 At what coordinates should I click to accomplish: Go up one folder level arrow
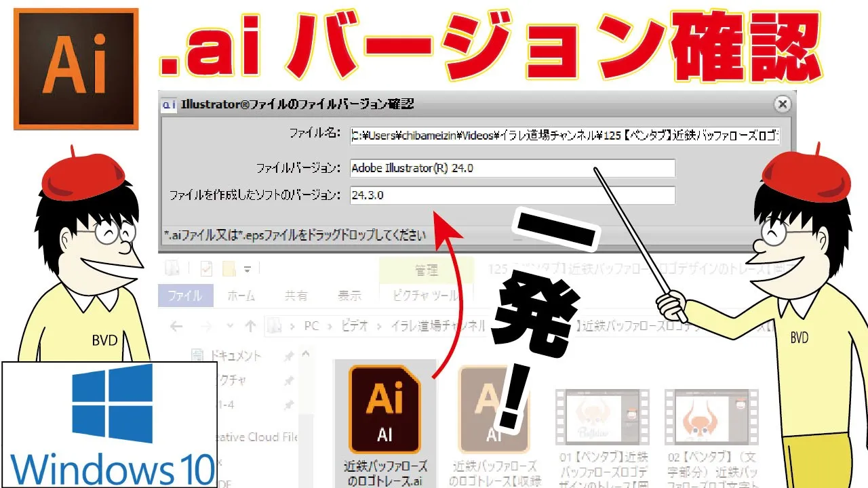pyautogui.click(x=250, y=327)
